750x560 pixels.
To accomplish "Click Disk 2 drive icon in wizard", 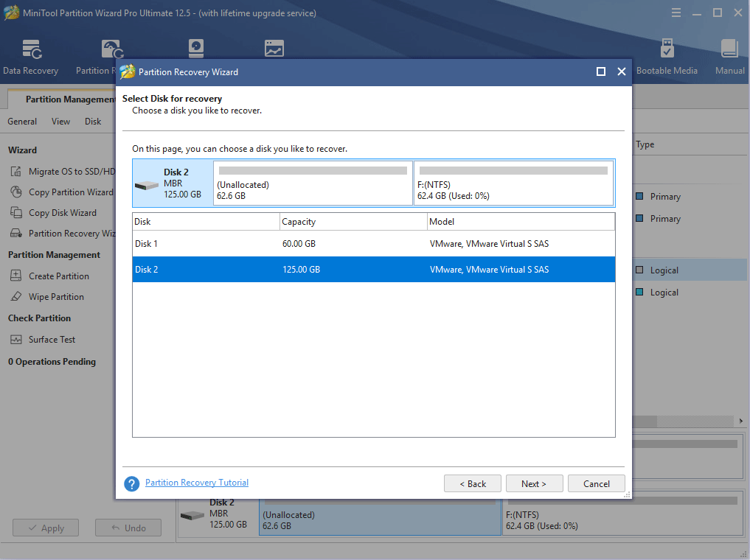I will click(x=146, y=185).
